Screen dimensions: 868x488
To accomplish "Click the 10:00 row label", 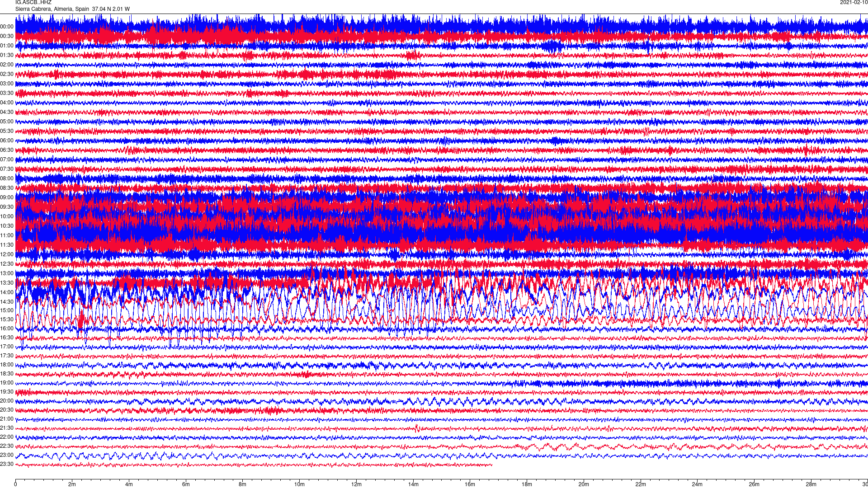I will click(x=7, y=216).
